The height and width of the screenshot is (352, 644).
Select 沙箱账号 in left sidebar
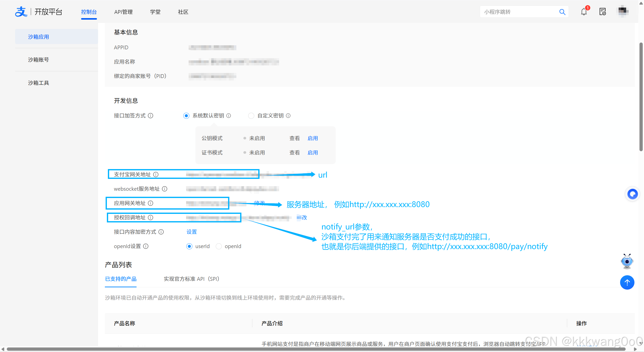(38, 60)
